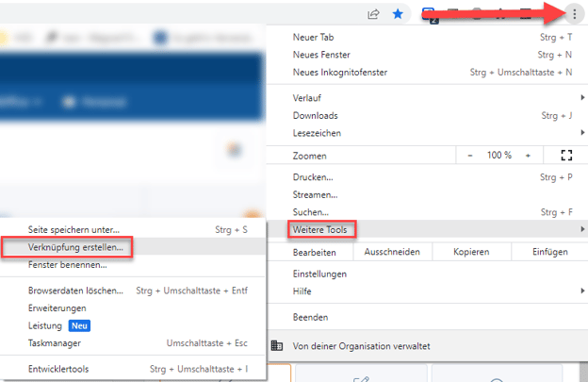588x382 pixels.
Task: Choose Seite speichern unter...
Action: click(x=73, y=229)
